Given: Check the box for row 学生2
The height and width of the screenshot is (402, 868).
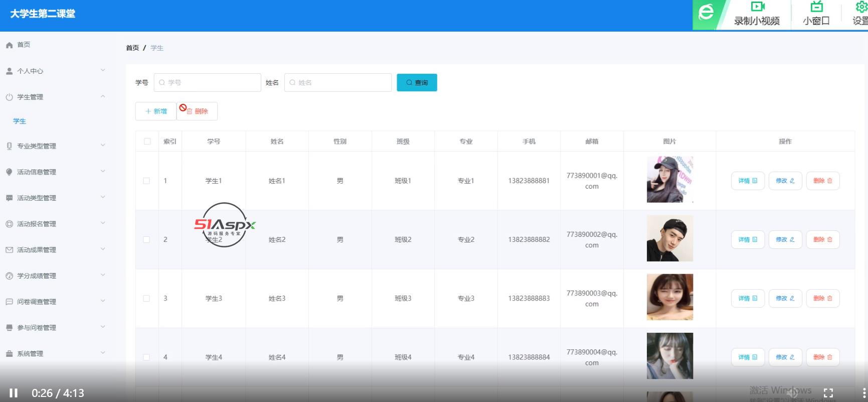Looking at the screenshot, I should pos(146,239).
